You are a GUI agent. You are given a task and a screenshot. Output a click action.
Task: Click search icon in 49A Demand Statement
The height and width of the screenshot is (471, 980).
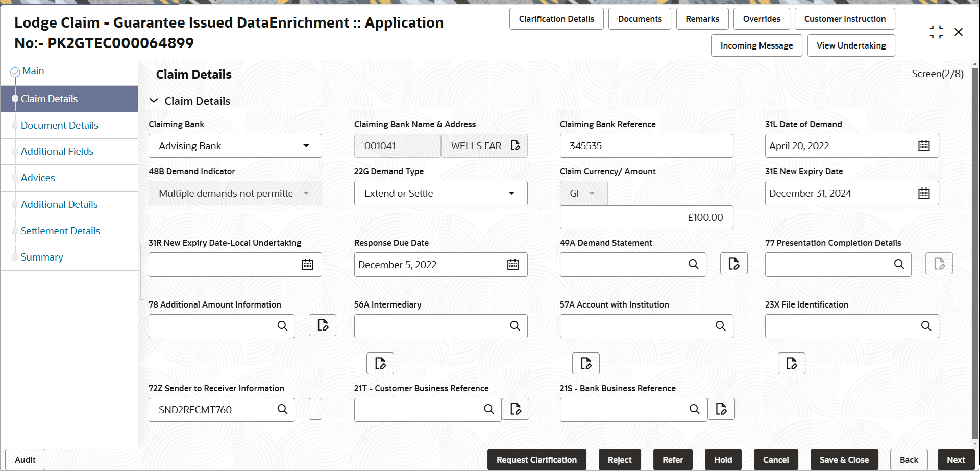click(693, 264)
